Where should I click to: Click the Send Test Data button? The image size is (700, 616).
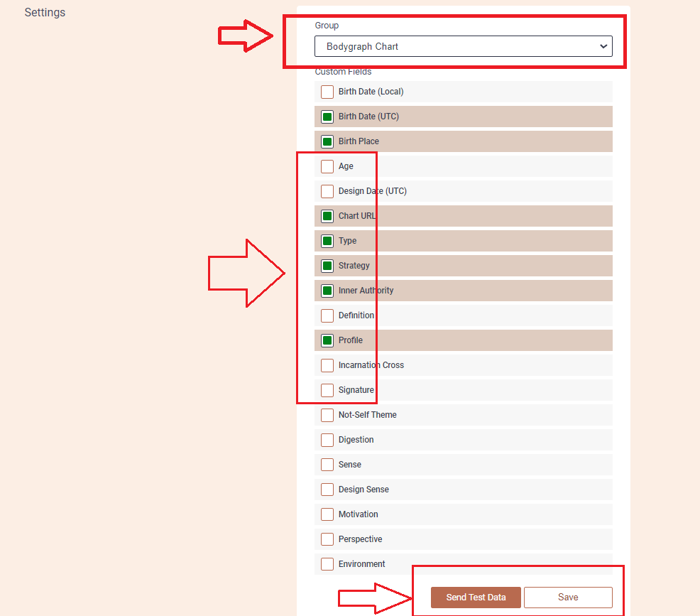[x=476, y=598]
